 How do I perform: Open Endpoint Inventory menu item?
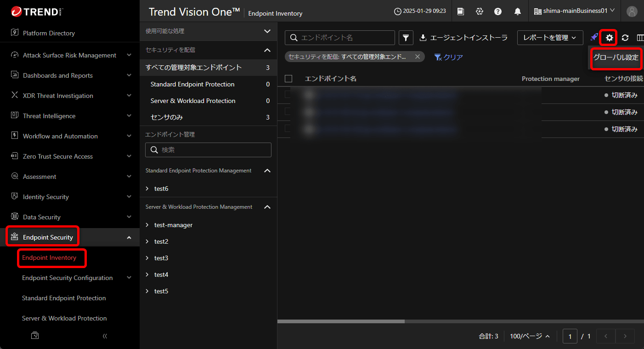(49, 257)
